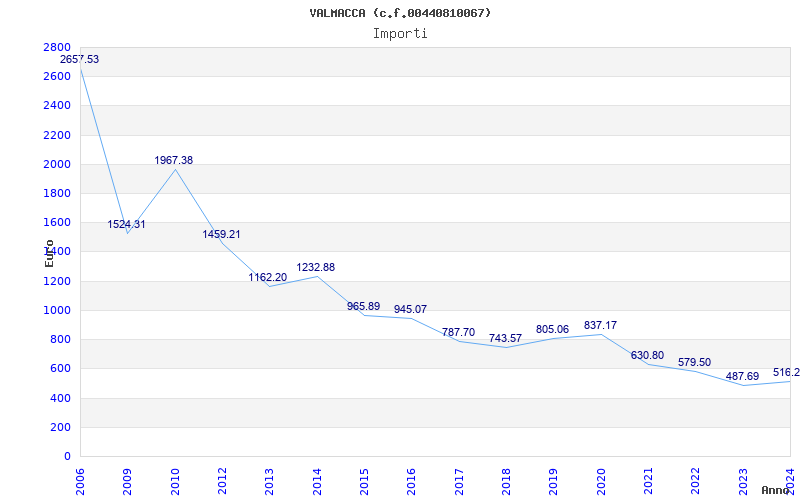The image size is (800, 500).
Task: Click the data label 1162.20
Action: [x=268, y=278]
